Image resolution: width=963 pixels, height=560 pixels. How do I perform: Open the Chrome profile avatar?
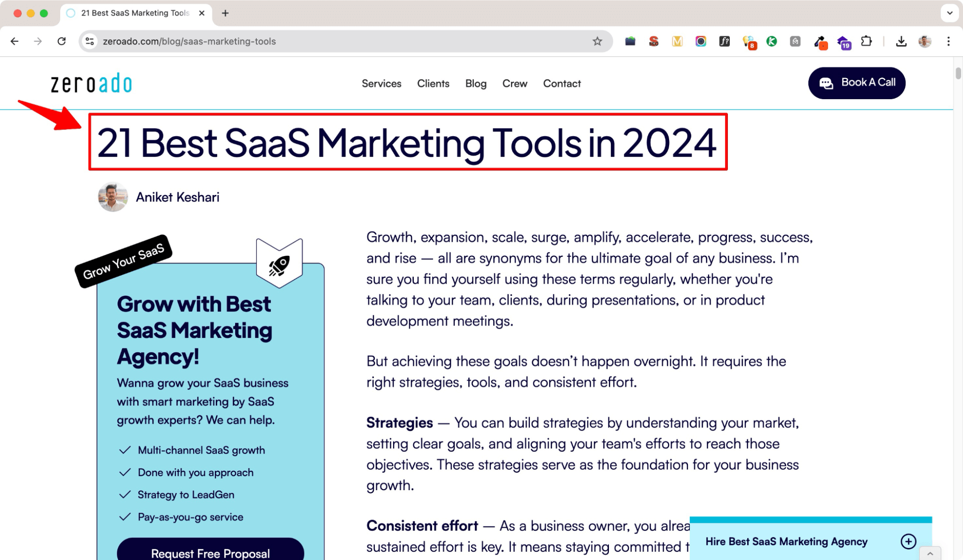click(x=925, y=41)
